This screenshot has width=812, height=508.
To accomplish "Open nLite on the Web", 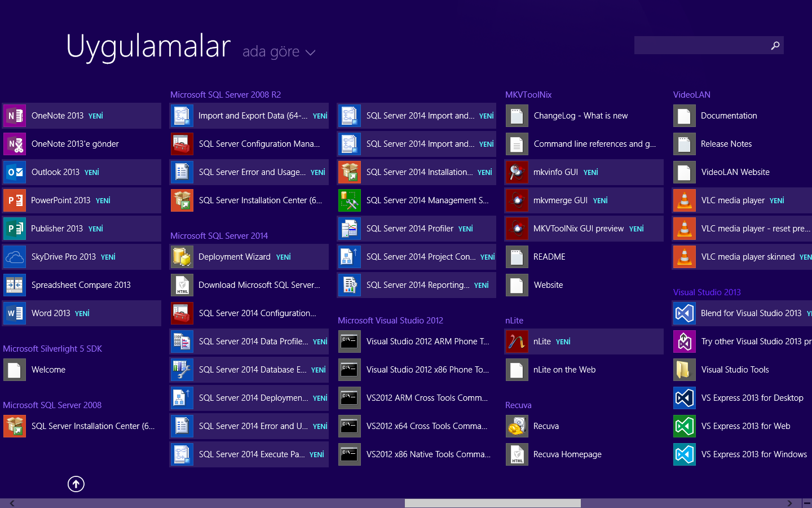I will tap(584, 370).
